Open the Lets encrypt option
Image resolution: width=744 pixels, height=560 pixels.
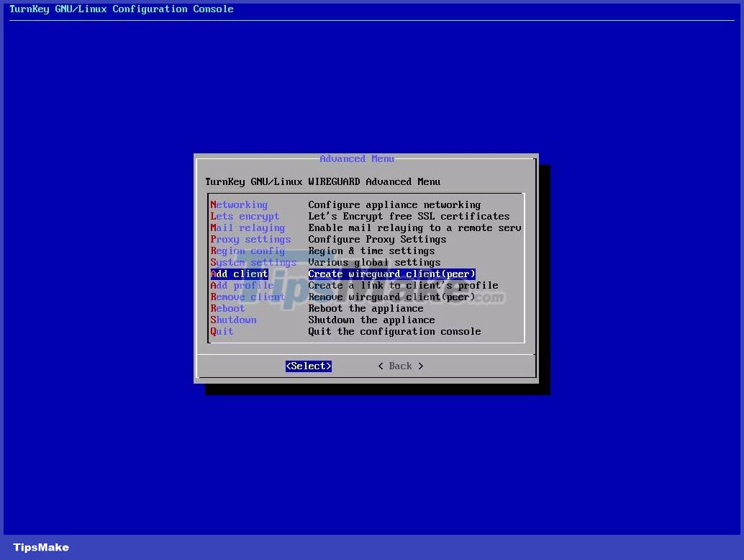(244, 216)
